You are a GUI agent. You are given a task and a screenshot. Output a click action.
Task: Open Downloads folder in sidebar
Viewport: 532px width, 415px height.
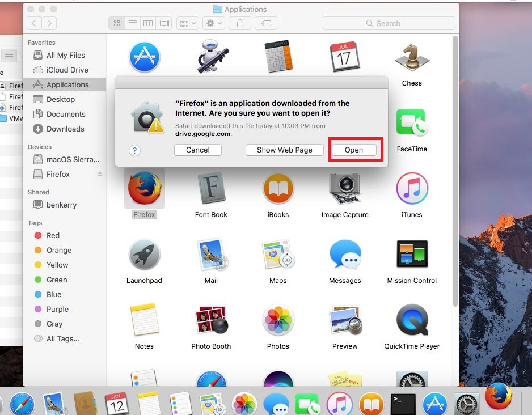pyautogui.click(x=65, y=129)
